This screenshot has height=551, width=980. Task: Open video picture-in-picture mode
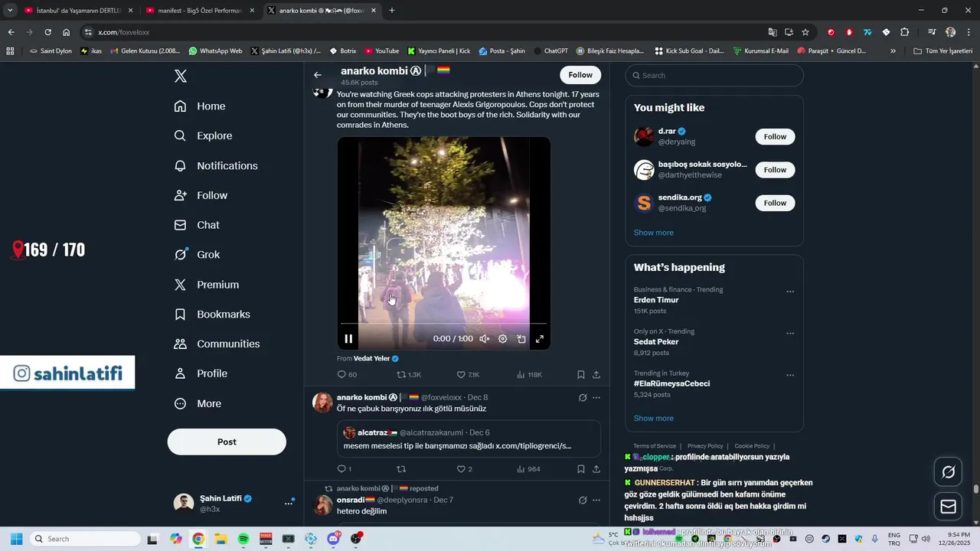pos(521,339)
